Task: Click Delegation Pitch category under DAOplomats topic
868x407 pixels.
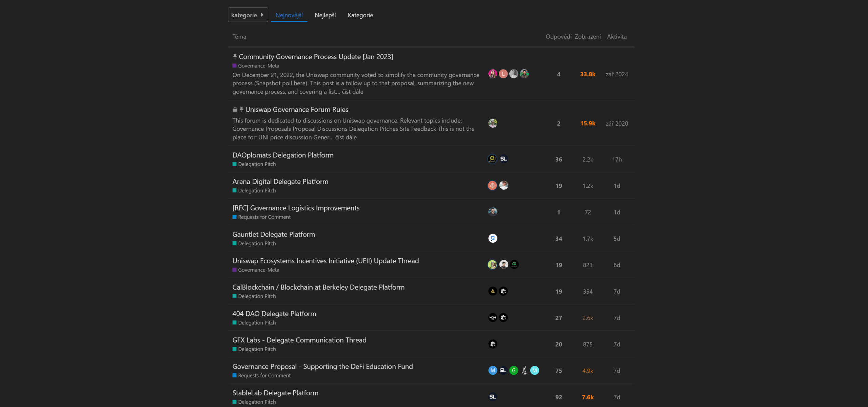Action: point(254,164)
